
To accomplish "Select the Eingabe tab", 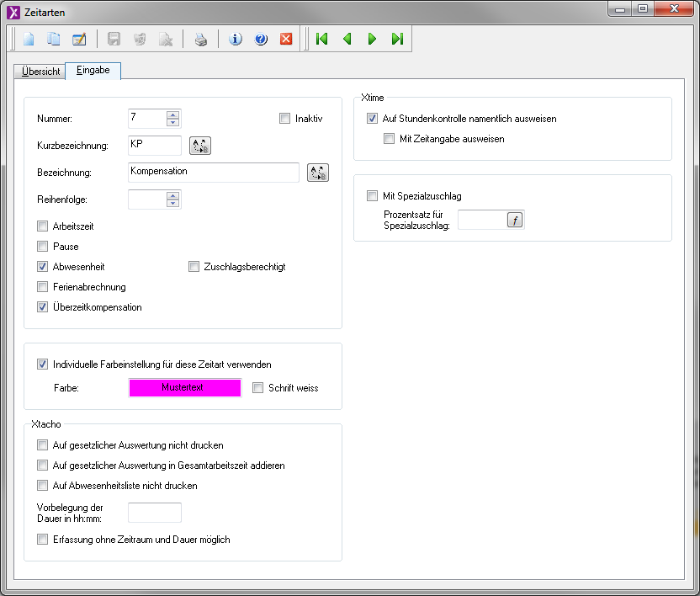I will [93, 71].
